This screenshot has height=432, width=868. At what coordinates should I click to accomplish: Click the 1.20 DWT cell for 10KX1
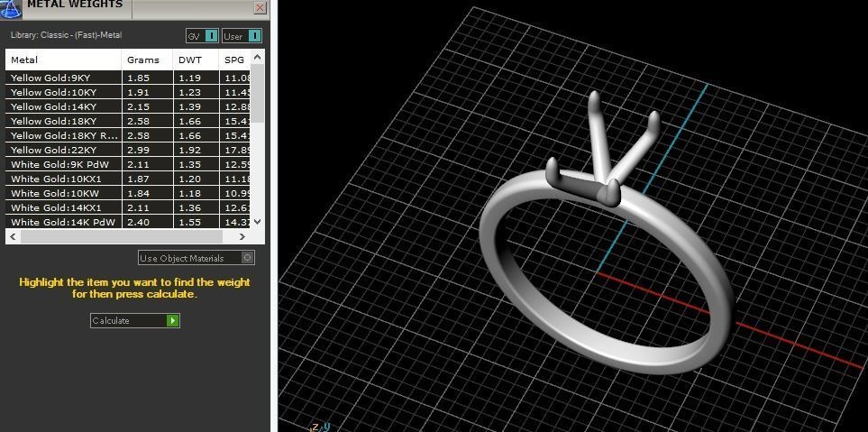(196, 179)
